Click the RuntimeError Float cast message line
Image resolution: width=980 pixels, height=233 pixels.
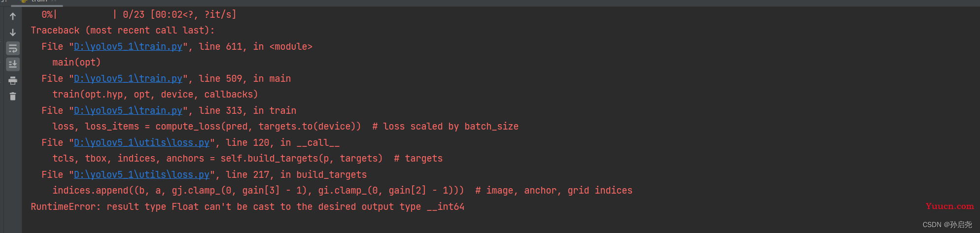point(247,207)
